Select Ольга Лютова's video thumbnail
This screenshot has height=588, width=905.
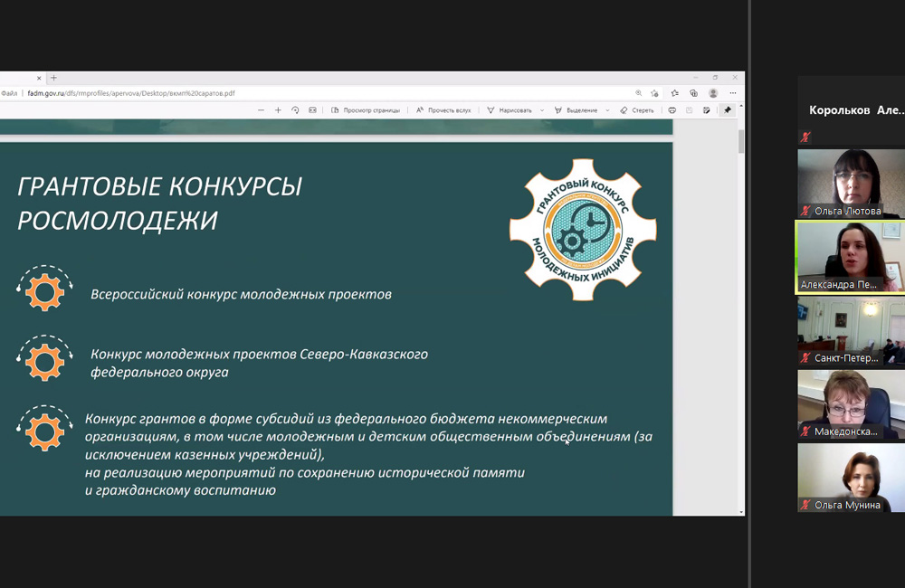[850, 183]
